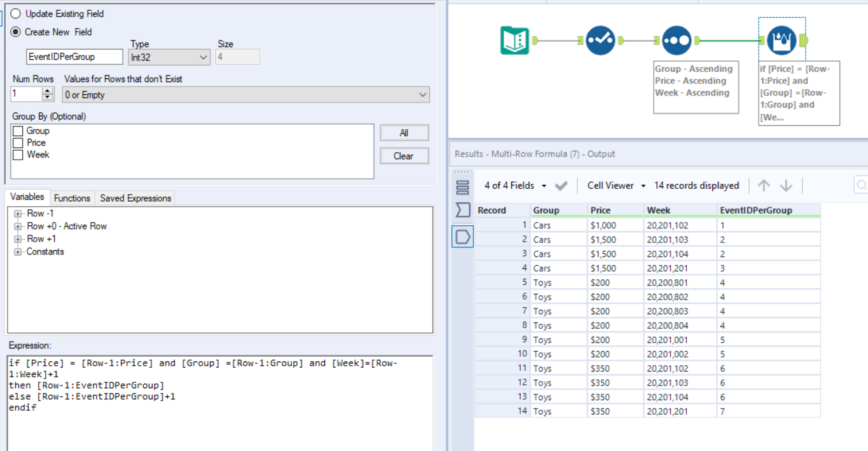Open the Values for Rows that don't Exist dropdown
Viewport: 868px width, 451px height.
pyautogui.click(x=245, y=95)
